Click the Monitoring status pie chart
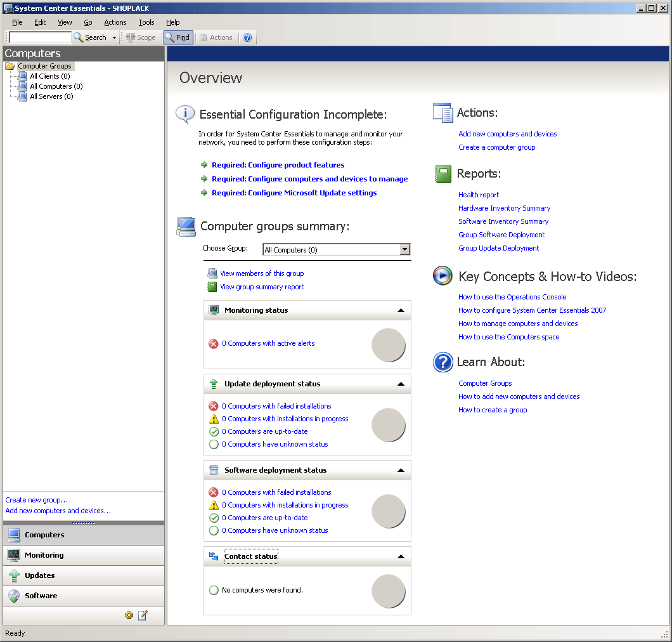This screenshot has width=672, height=642. tap(388, 345)
